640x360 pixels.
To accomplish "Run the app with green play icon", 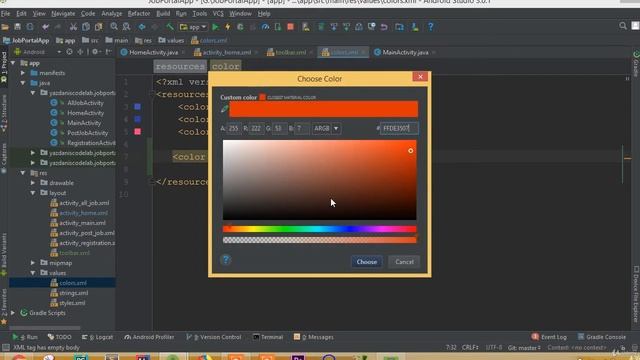I will pyautogui.click(x=216, y=27).
